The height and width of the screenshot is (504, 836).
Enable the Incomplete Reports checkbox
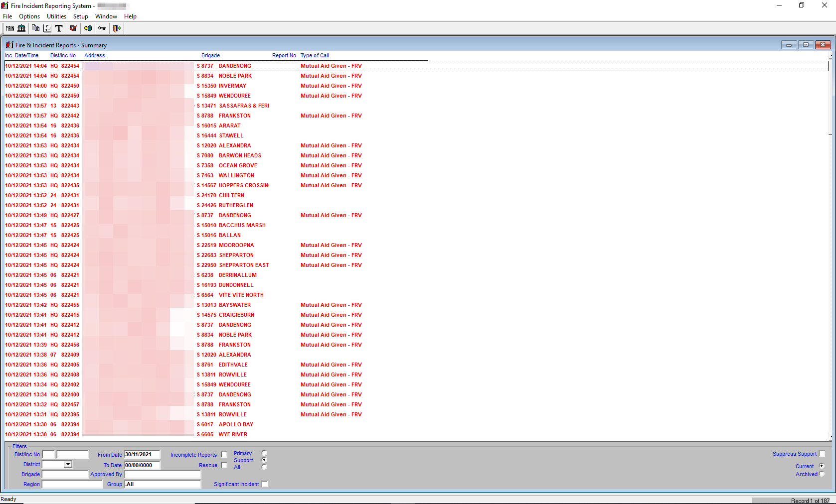pos(224,455)
